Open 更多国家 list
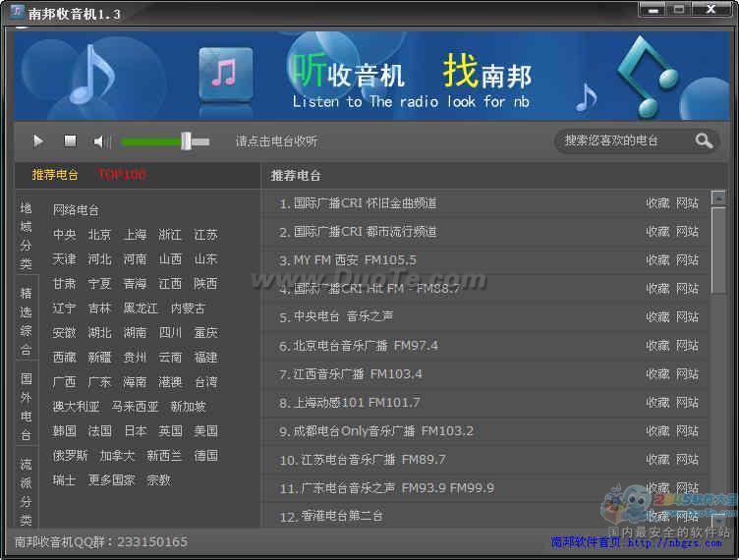The width and height of the screenshot is (739, 560). 112,479
